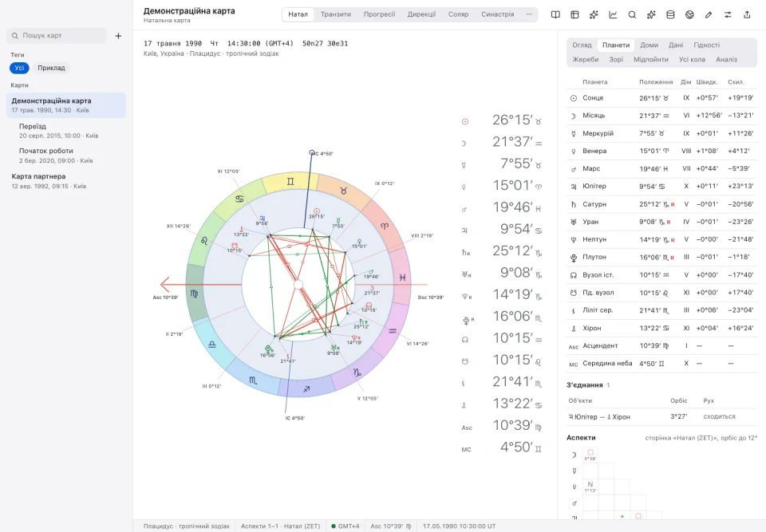Edit chart with the pencil icon
766x532 pixels.
(x=709, y=14)
